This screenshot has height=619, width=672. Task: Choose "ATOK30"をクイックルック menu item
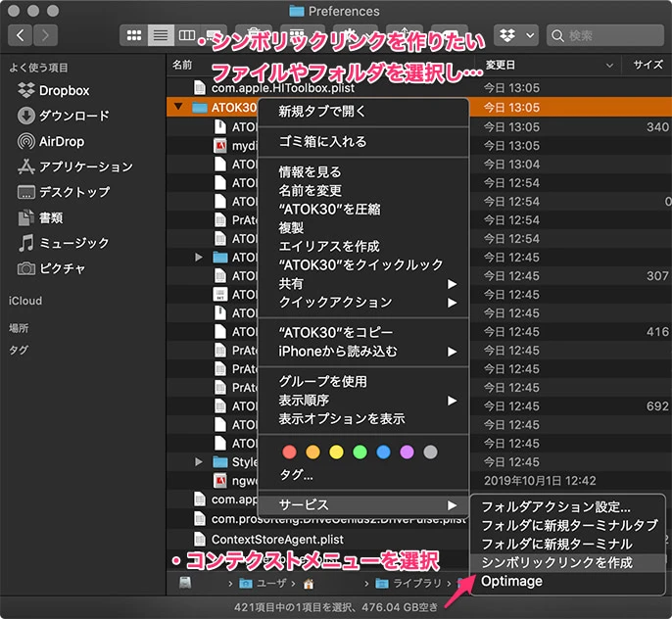(363, 265)
